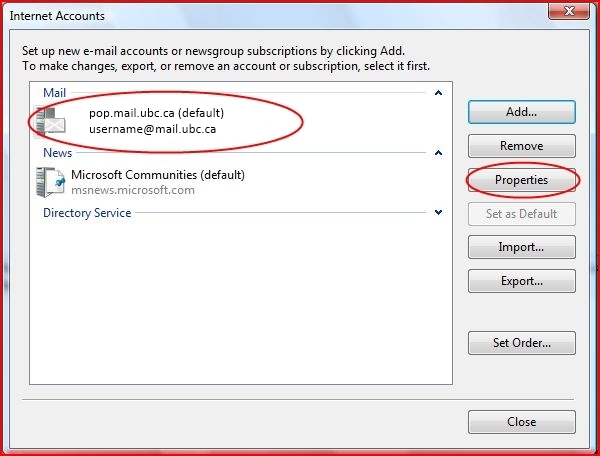This screenshot has width=600, height=456.
Task: Open the Set Order... dialog
Action: [521, 343]
